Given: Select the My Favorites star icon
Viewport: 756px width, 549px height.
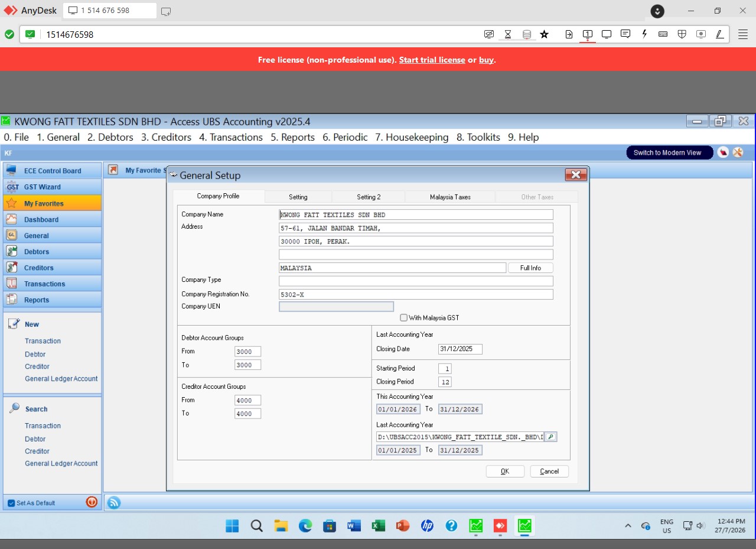Looking at the screenshot, I should pyautogui.click(x=11, y=203).
